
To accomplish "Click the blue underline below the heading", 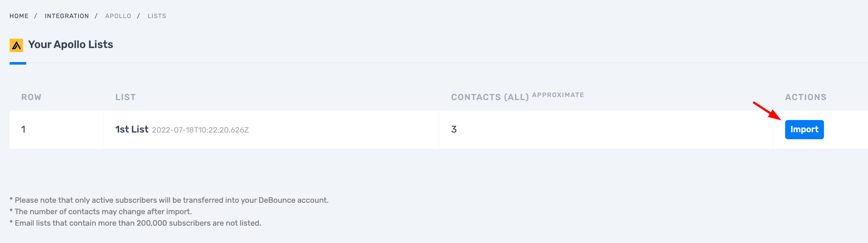I will click(x=18, y=64).
